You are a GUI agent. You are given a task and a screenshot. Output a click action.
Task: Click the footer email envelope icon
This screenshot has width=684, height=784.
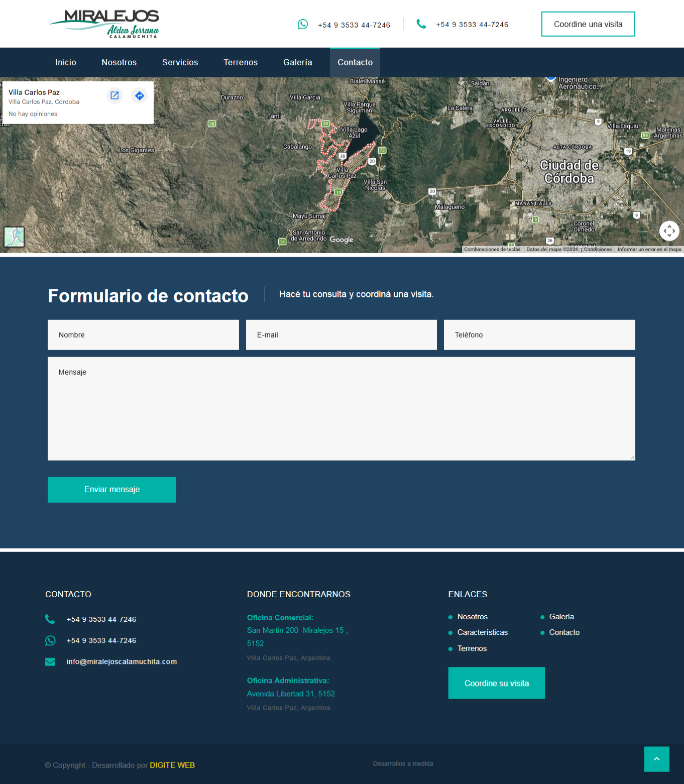[50, 662]
